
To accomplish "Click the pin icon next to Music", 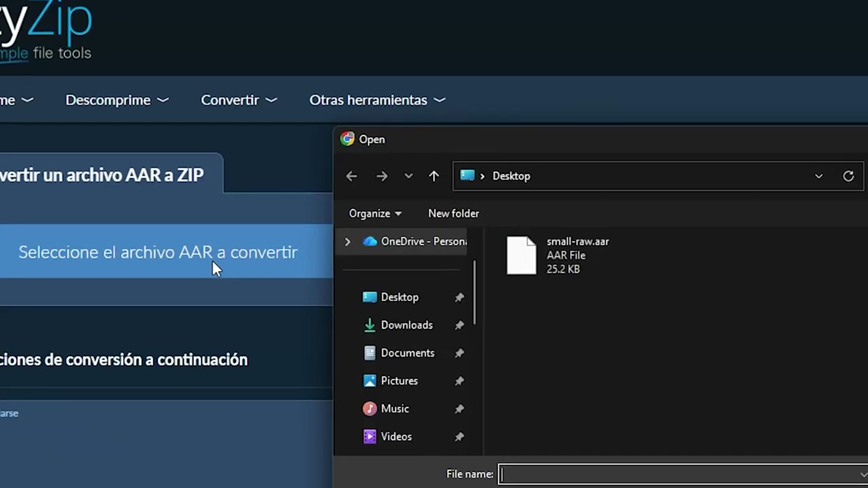I will 459,409.
